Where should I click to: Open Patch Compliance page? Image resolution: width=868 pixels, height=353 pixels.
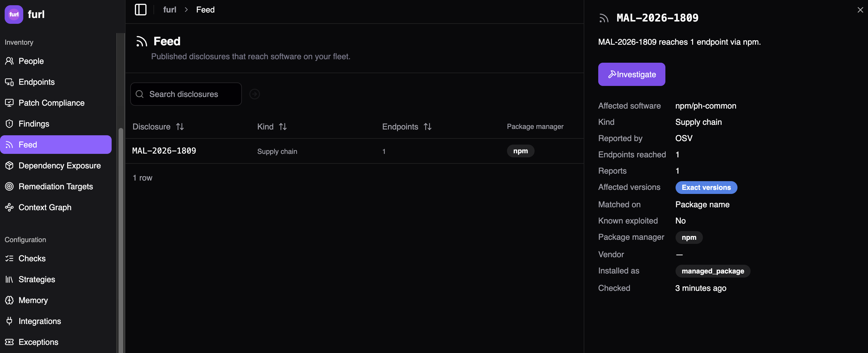coord(56,103)
